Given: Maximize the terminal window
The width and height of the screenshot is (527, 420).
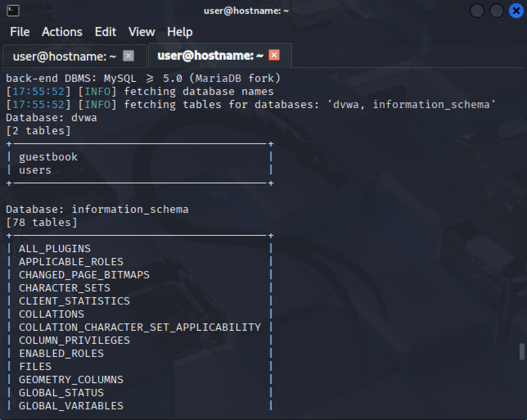Looking at the screenshot, I should click(x=497, y=11).
